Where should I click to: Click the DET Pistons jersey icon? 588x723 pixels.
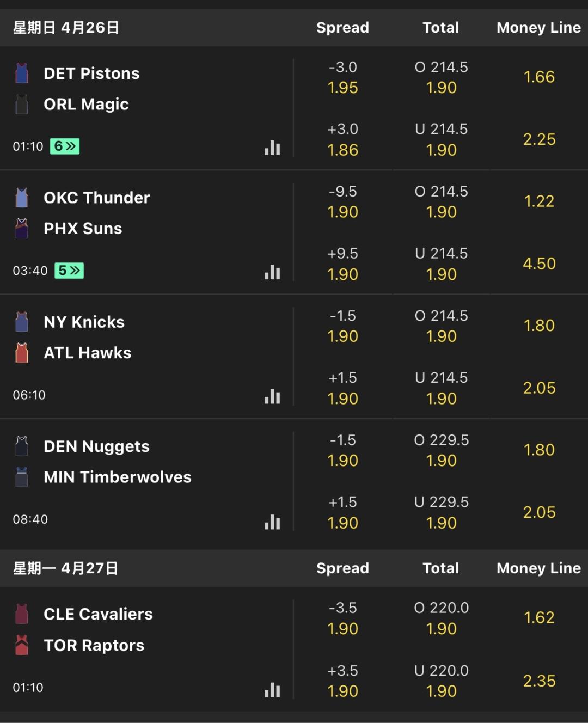pyautogui.click(x=22, y=73)
